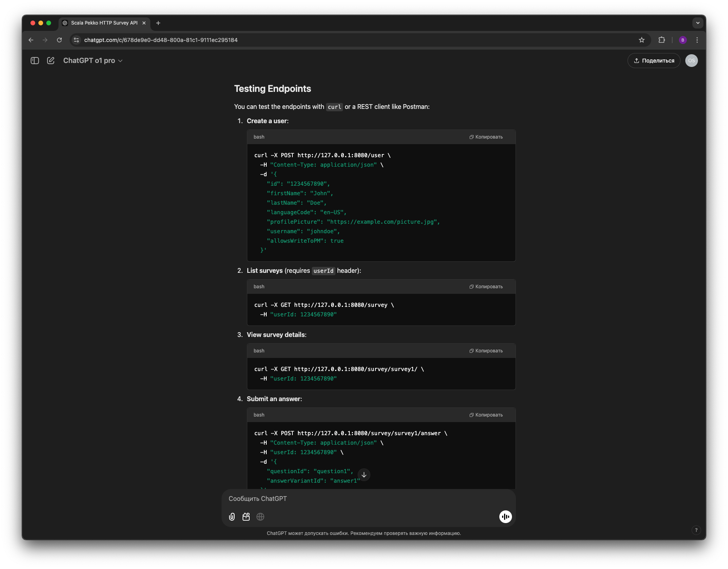Focus the Сообщить ChatGPT message field

[x=368, y=499]
